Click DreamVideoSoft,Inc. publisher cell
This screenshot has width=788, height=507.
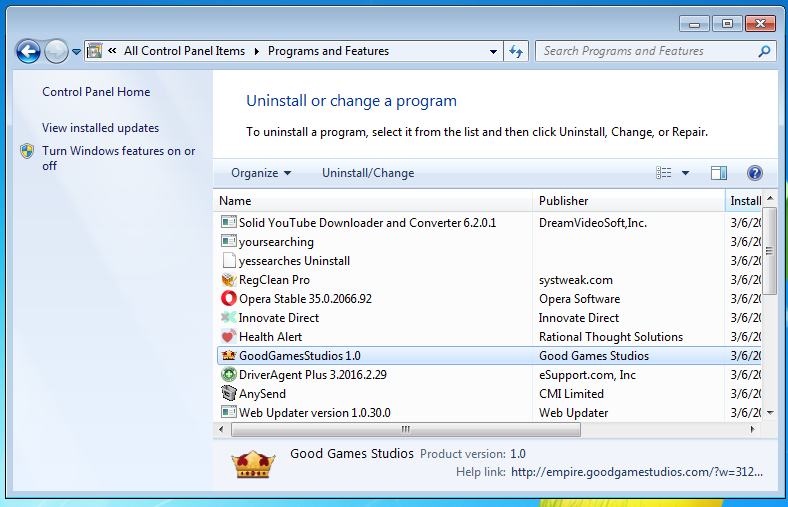(x=593, y=223)
